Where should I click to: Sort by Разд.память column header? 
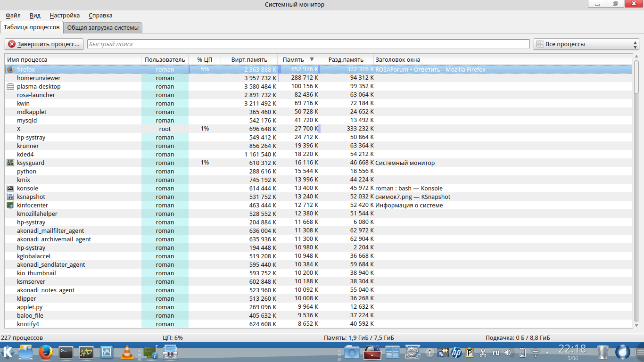click(x=346, y=59)
